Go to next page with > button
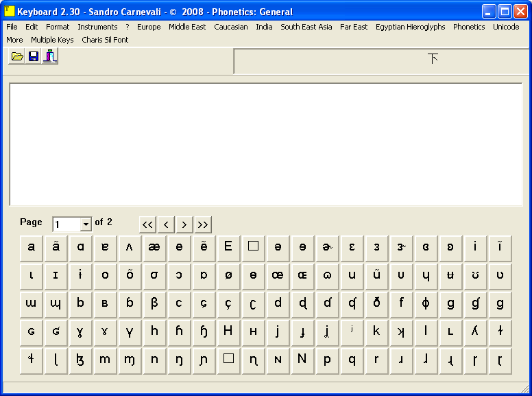 184,224
